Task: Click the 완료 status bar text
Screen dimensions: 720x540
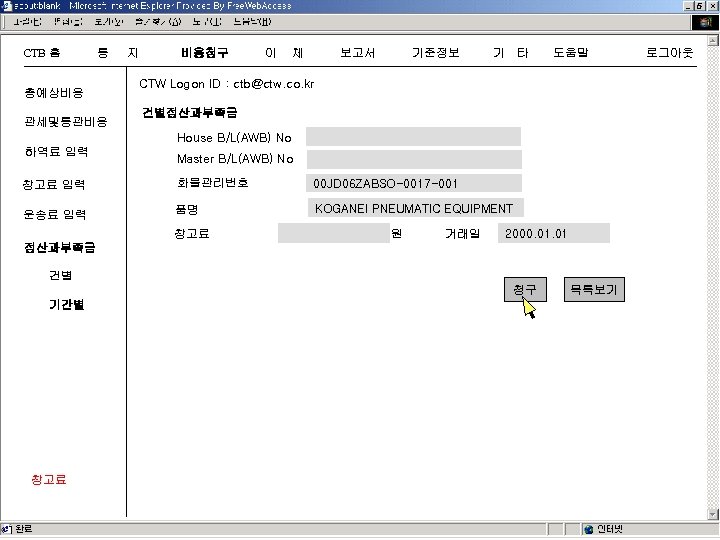Action: pyautogui.click(x=23, y=529)
